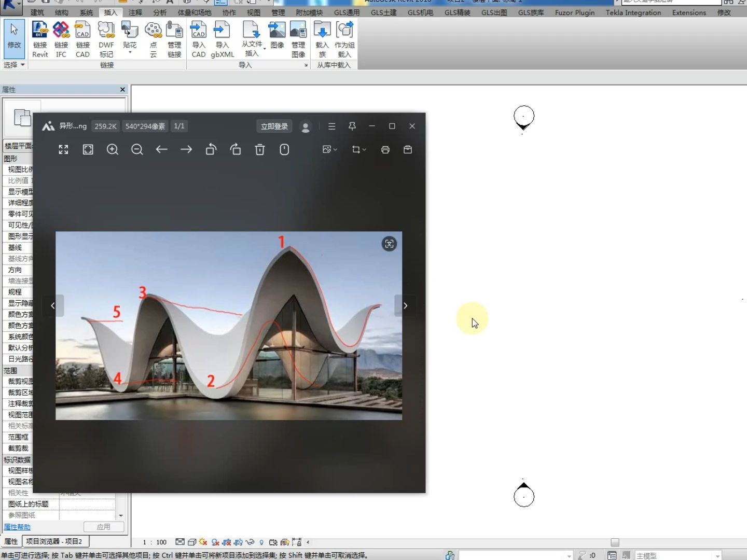Open the 属性帮助 link
Image resolution: width=747 pixels, height=560 pixels.
tap(17, 527)
